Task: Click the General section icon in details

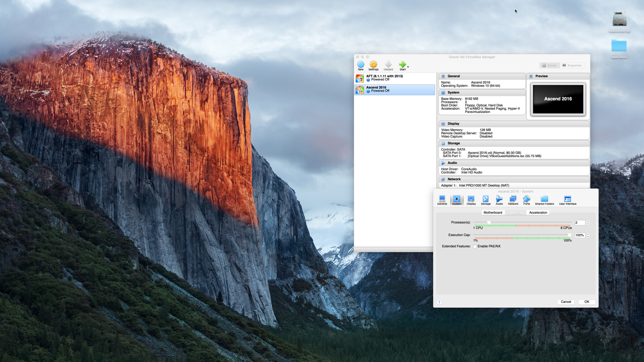Action: coord(443,76)
